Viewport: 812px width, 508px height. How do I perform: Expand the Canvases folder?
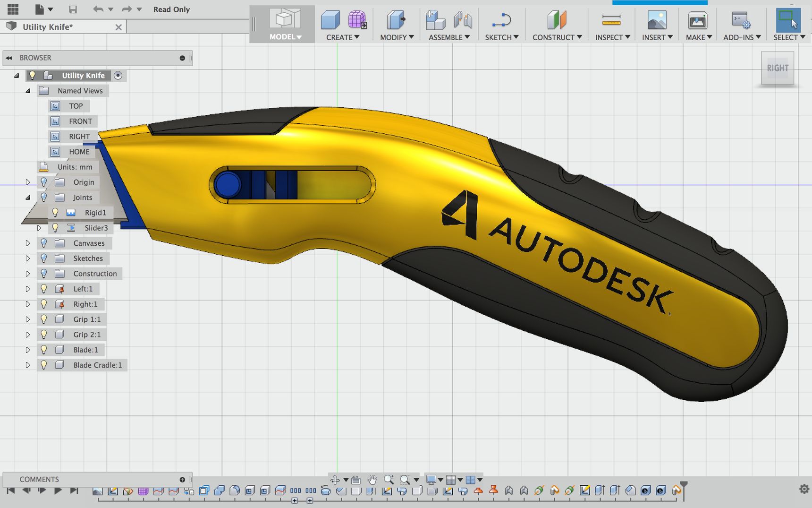coord(28,243)
